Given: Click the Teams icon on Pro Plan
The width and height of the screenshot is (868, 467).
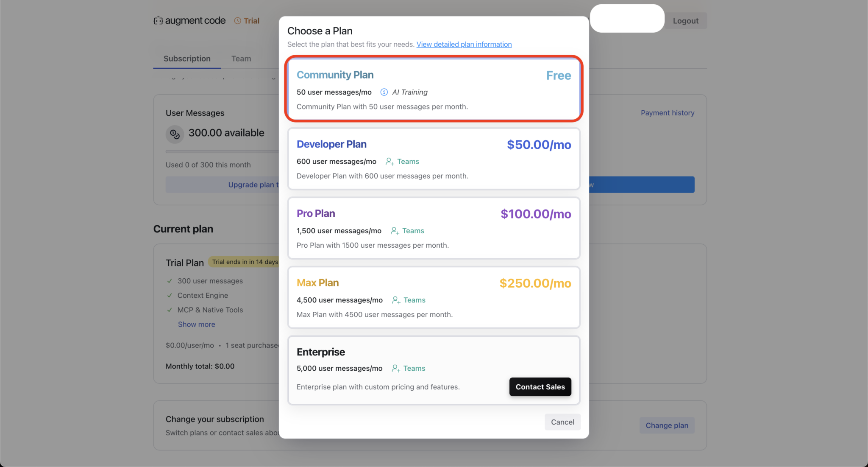Looking at the screenshot, I should click(x=395, y=231).
